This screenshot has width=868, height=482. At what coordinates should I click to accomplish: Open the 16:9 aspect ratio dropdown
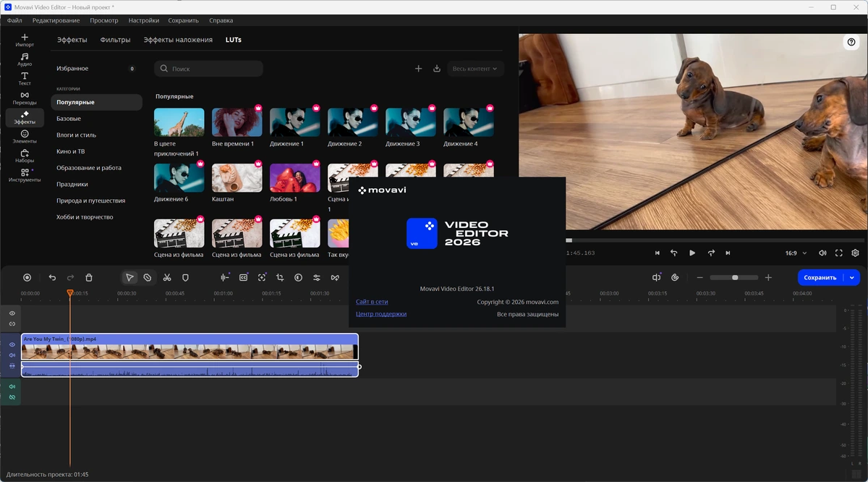[796, 253]
